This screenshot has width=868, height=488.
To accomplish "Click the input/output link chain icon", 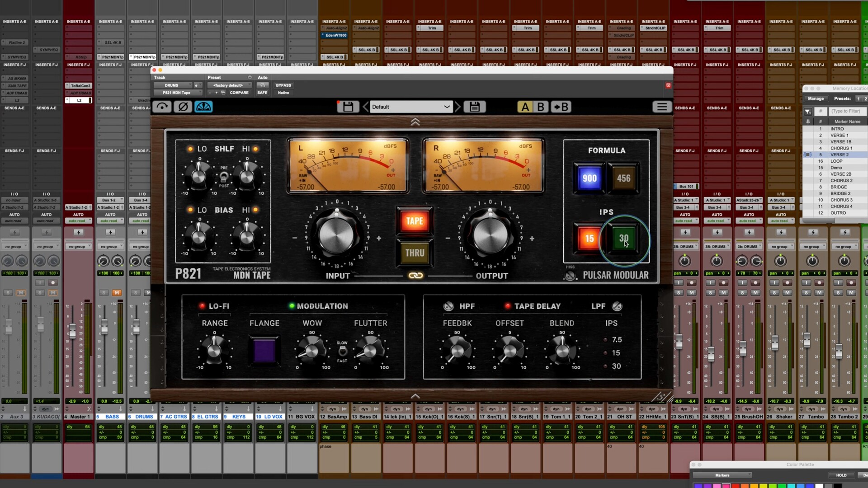I will (x=415, y=275).
